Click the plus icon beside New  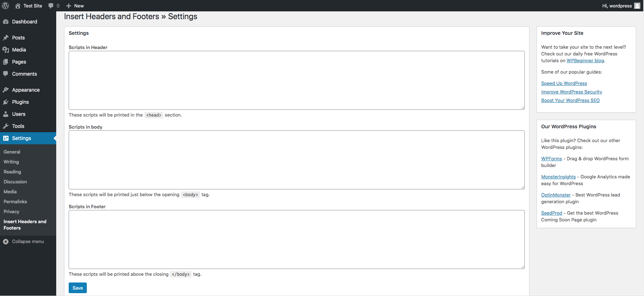pos(69,6)
